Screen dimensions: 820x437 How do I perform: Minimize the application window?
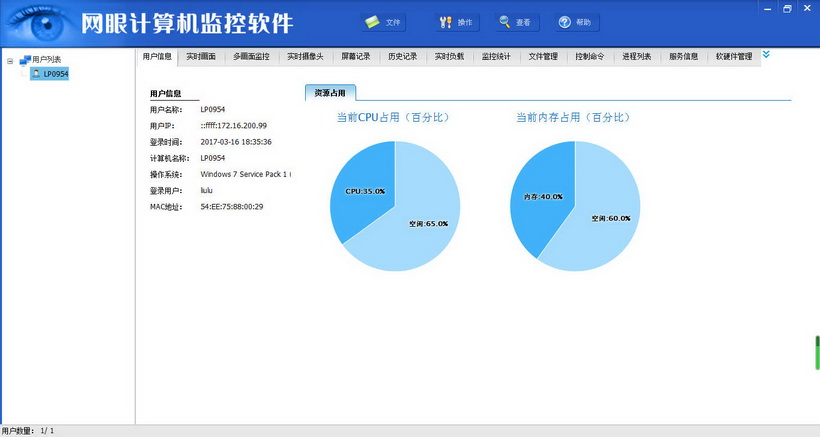768,9
